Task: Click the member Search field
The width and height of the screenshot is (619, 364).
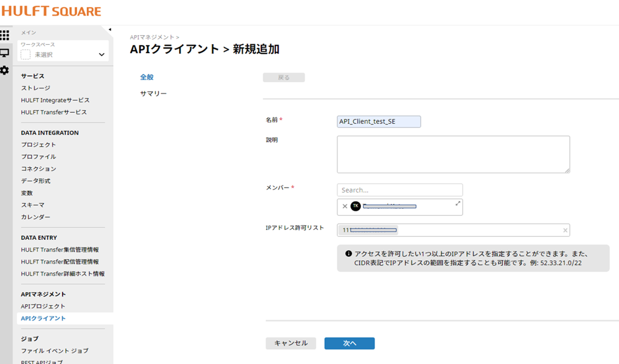Action: tap(399, 189)
